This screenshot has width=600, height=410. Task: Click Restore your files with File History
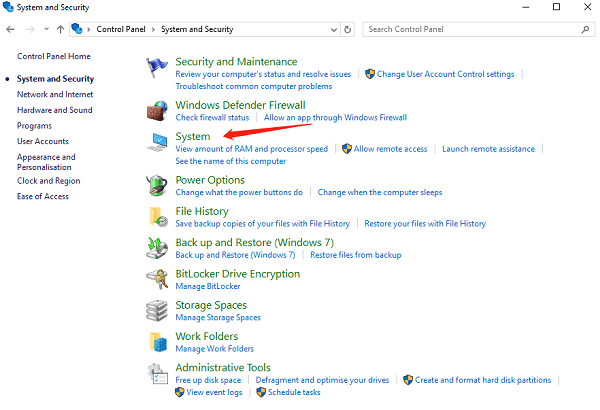click(x=425, y=224)
